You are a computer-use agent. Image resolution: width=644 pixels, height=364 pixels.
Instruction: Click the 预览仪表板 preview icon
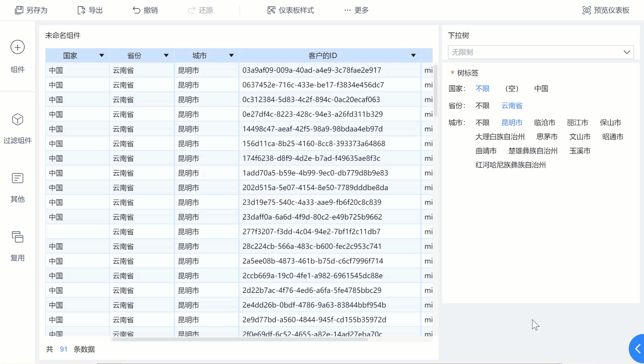pos(586,10)
